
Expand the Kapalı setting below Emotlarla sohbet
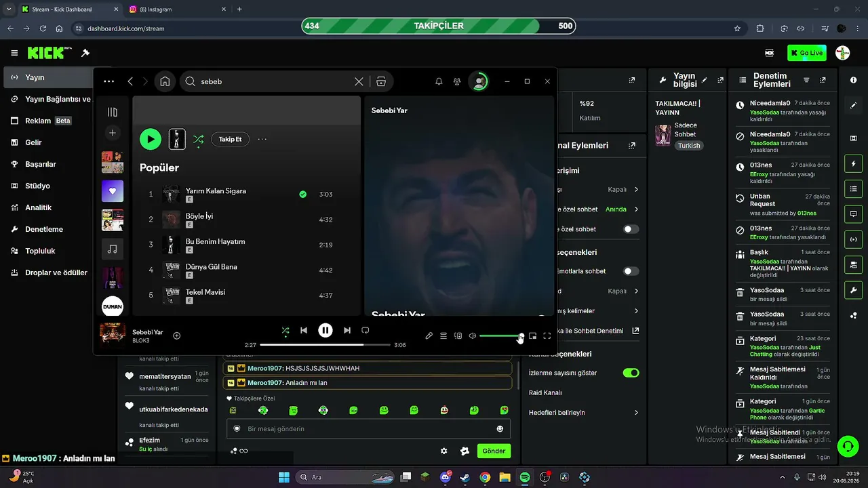pyautogui.click(x=636, y=291)
